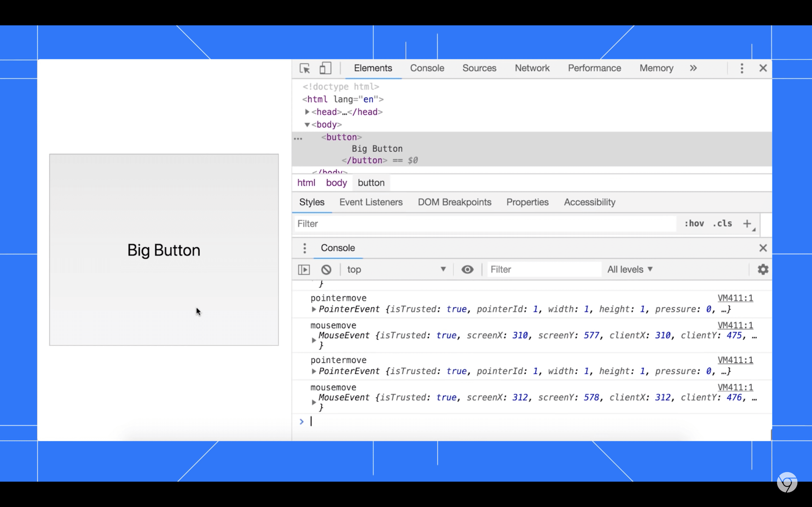Click the more DevTools panels chevron icon
This screenshot has width=812, height=507.
[x=693, y=68]
